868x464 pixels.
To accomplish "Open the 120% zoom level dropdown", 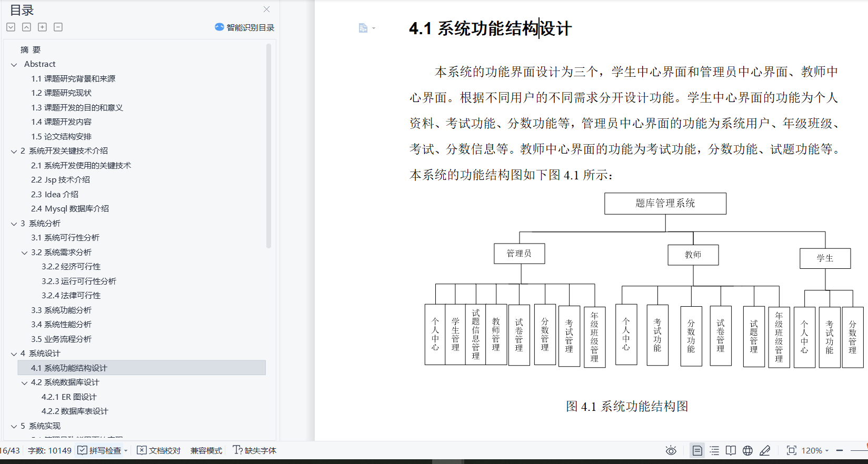I will point(815,450).
